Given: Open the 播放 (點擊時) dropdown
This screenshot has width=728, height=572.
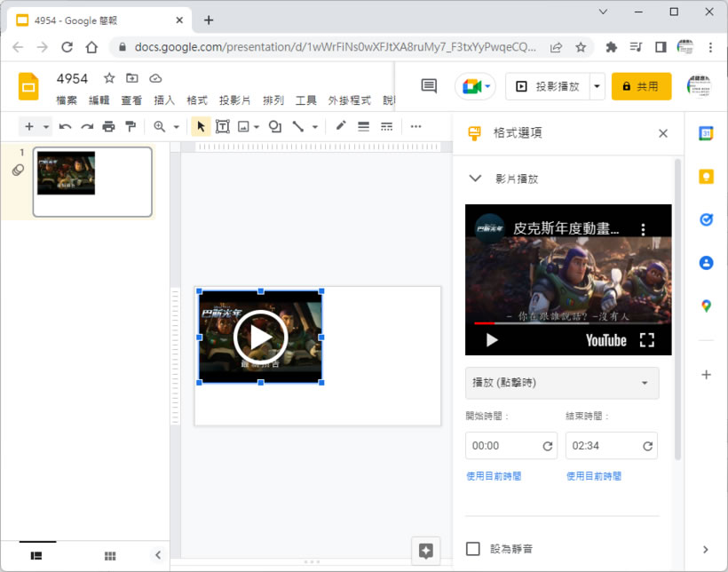Looking at the screenshot, I should click(x=562, y=383).
